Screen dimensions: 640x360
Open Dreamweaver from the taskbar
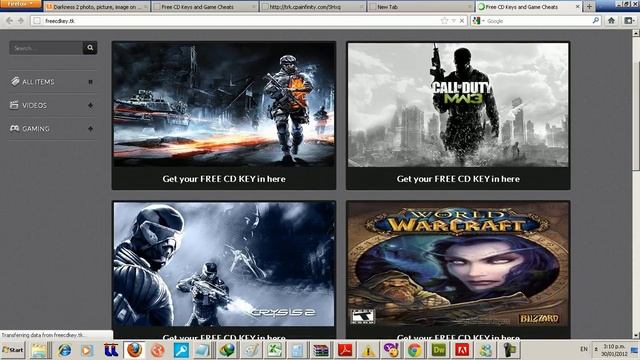(438, 350)
